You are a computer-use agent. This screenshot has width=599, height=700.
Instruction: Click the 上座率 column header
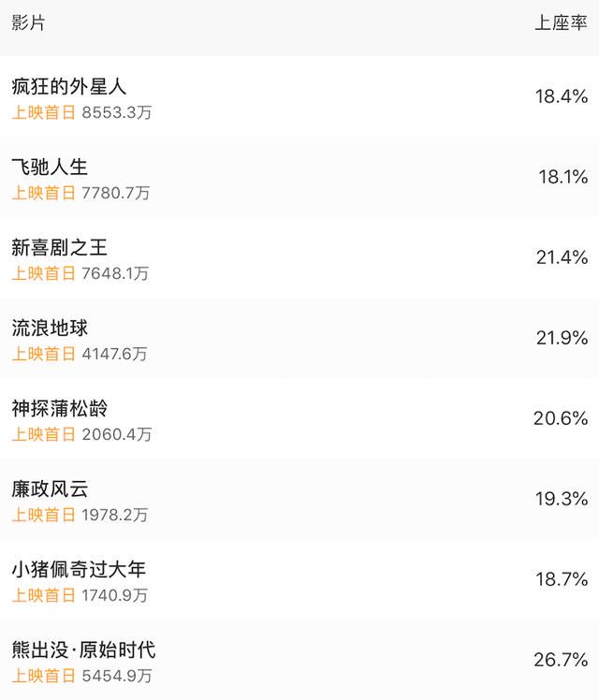click(561, 22)
